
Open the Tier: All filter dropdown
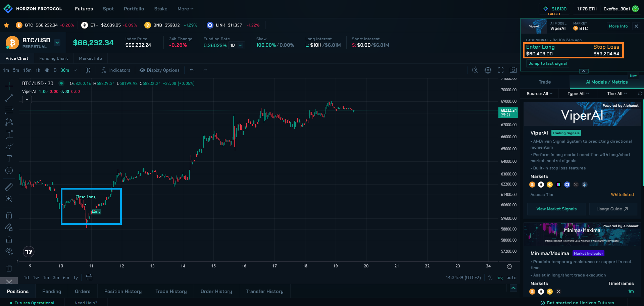617,94
